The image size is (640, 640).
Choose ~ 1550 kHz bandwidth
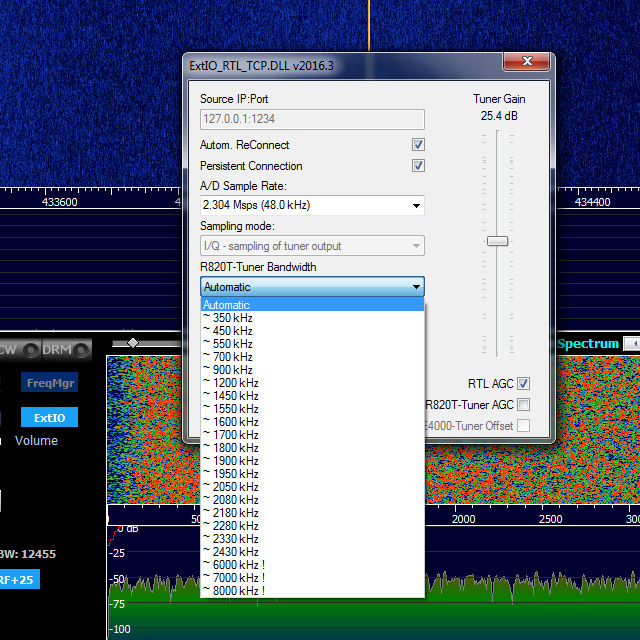point(312,409)
